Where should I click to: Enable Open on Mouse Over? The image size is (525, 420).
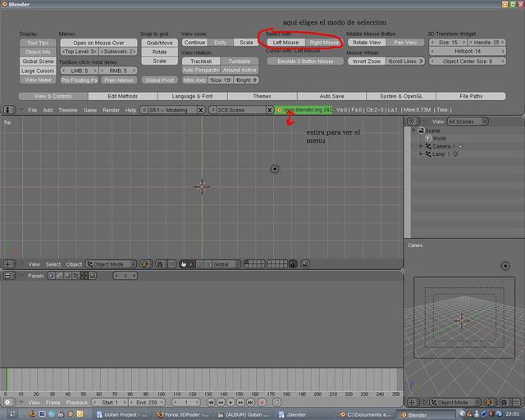point(98,43)
